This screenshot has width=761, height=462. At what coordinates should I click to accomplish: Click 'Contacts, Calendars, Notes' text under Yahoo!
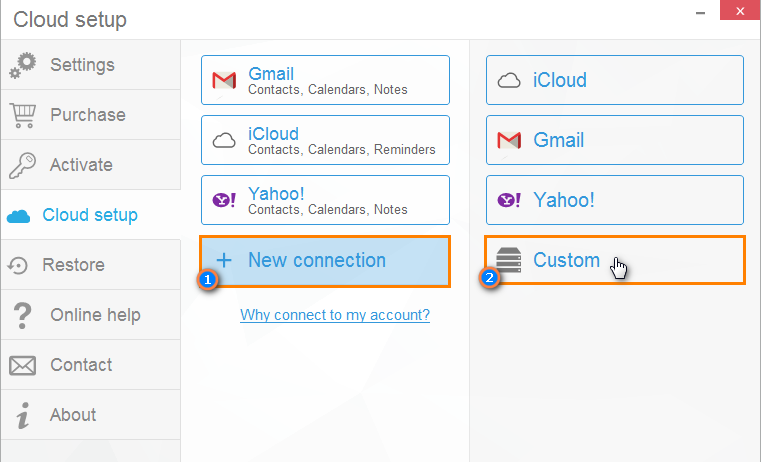click(x=328, y=210)
